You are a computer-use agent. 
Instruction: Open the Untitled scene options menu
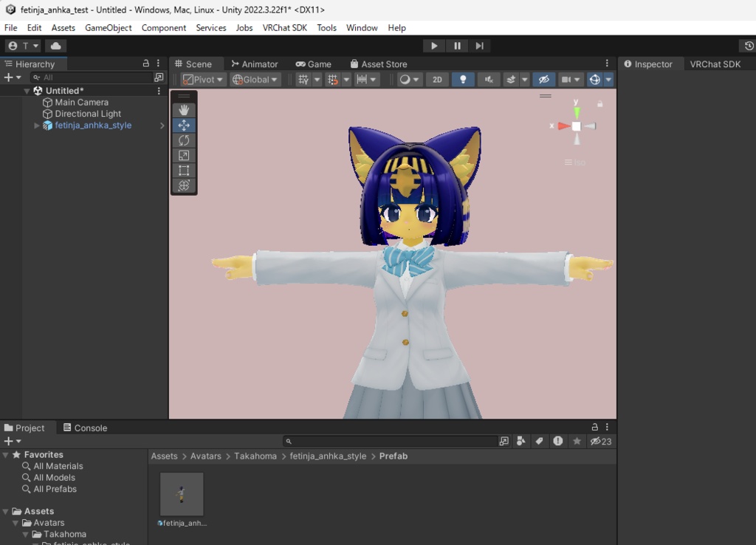(x=159, y=91)
